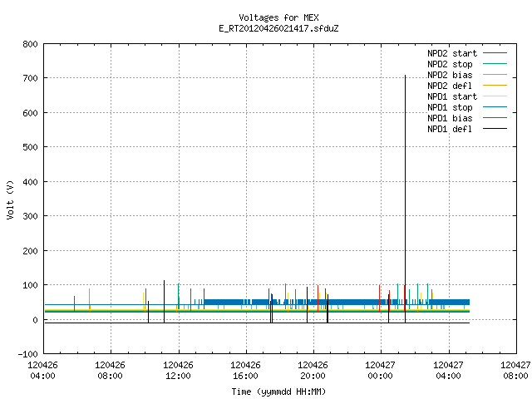Viewport: 532px width, 399px height.
Task: Click the 'NPD1 stop' legend label
Action: point(450,107)
